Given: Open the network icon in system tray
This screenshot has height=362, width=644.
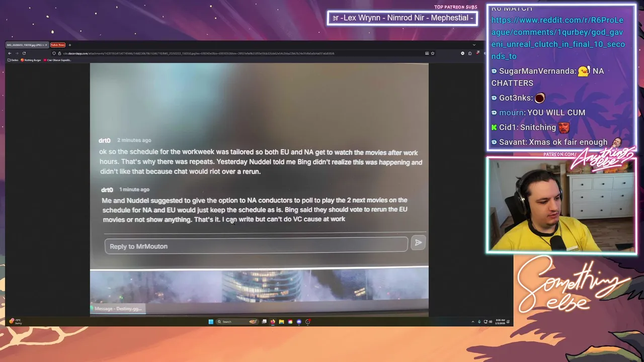Looking at the screenshot, I should pos(486,322).
